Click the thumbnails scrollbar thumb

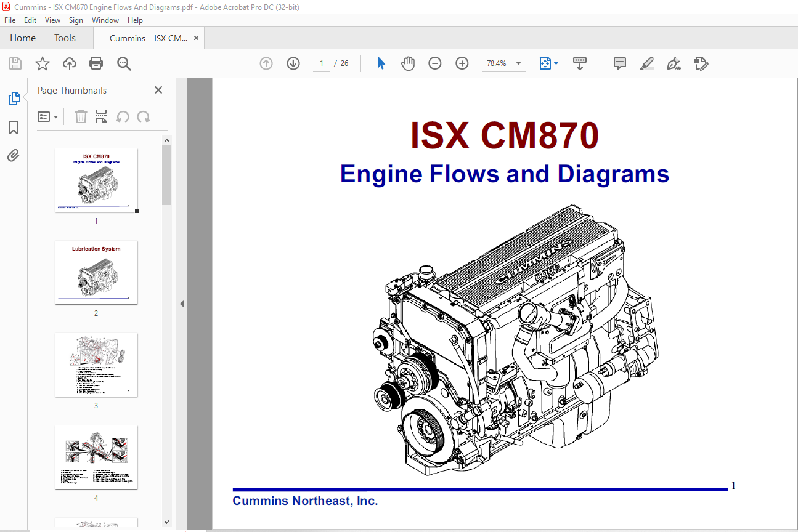coord(166,175)
